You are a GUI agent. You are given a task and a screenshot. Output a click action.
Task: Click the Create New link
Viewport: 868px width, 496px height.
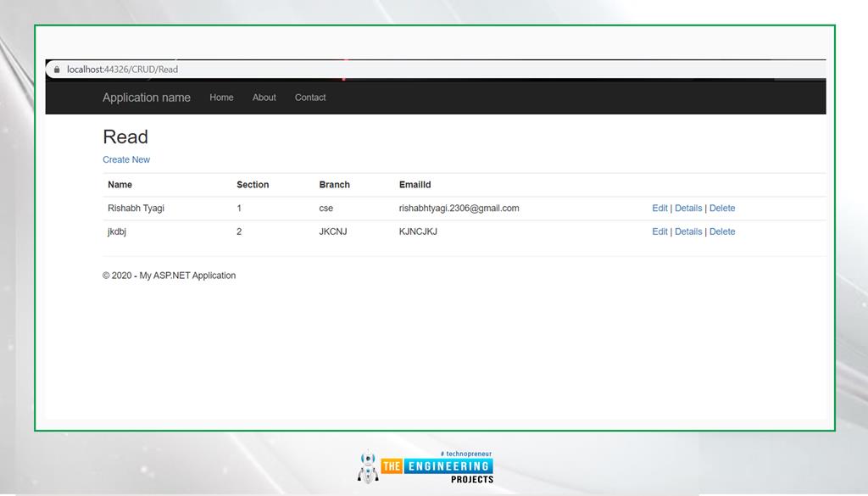click(x=126, y=159)
